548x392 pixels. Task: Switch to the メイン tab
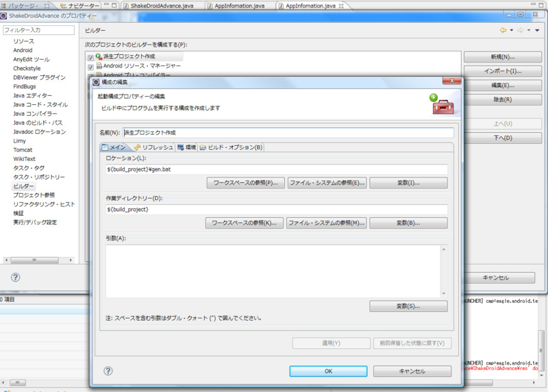pos(114,147)
